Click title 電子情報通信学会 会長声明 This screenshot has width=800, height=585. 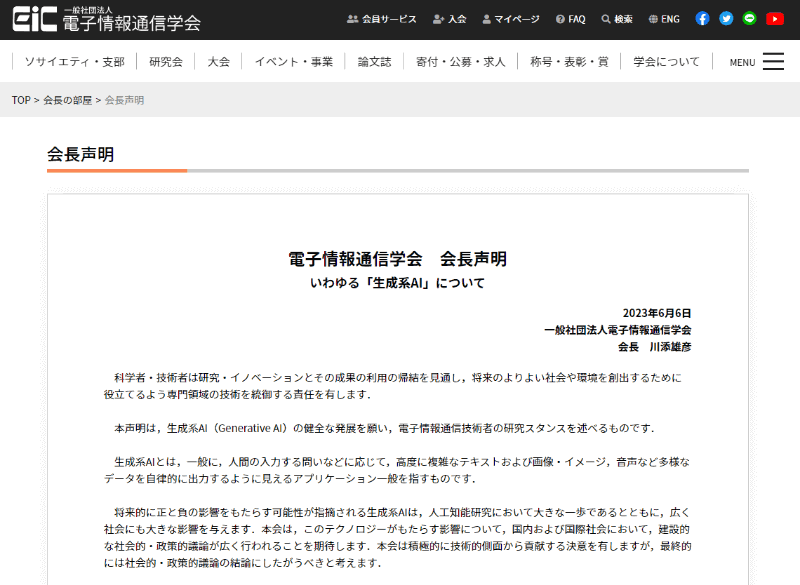point(397,259)
